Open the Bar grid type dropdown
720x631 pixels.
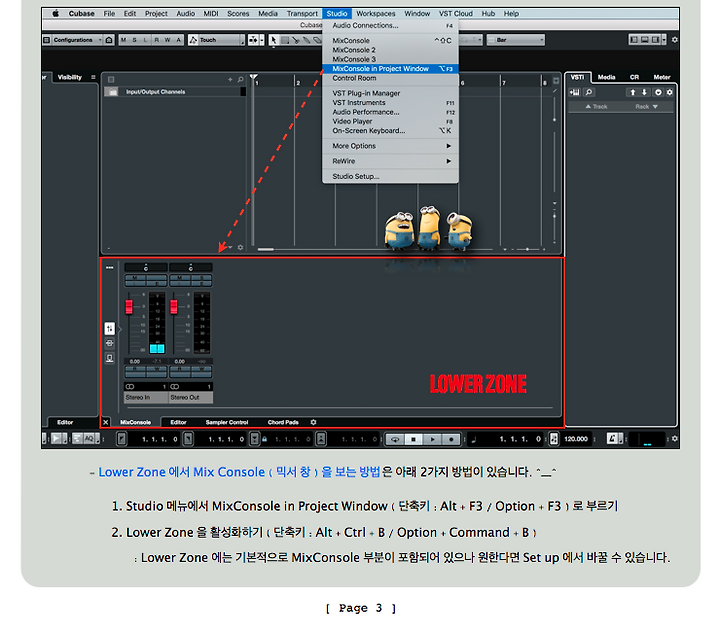pyautogui.click(x=516, y=40)
